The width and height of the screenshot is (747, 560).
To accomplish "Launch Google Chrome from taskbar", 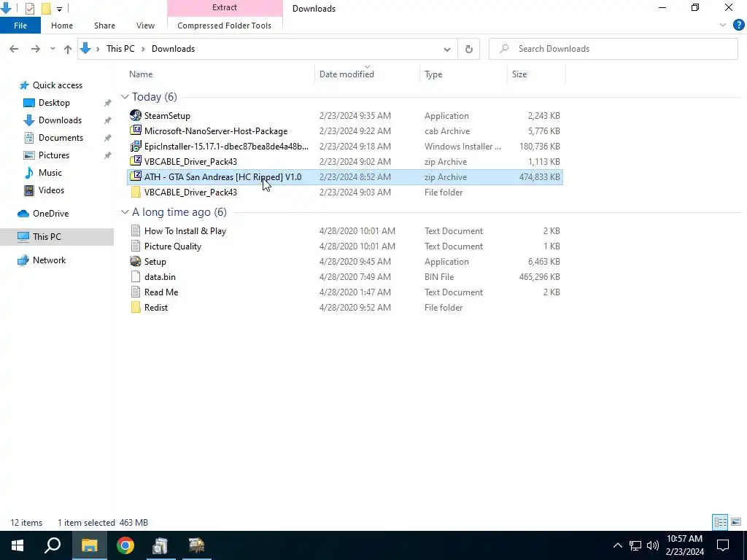I will pos(125,545).
